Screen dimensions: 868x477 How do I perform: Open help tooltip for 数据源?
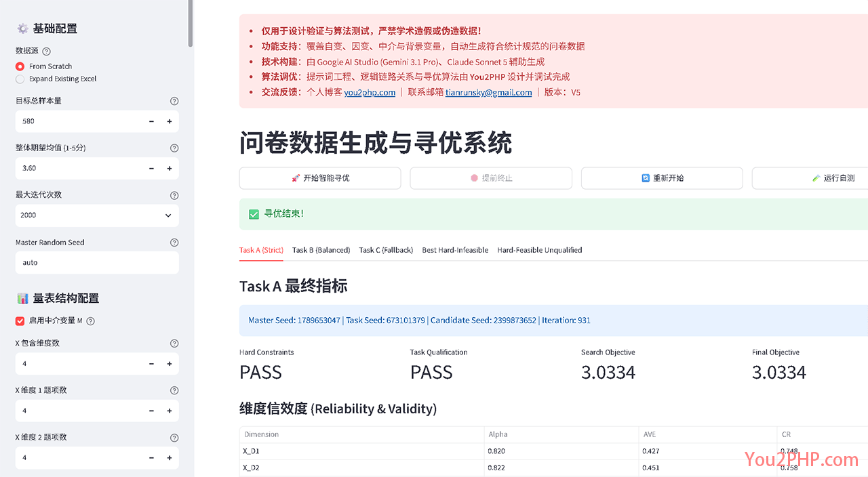[47, 51]
